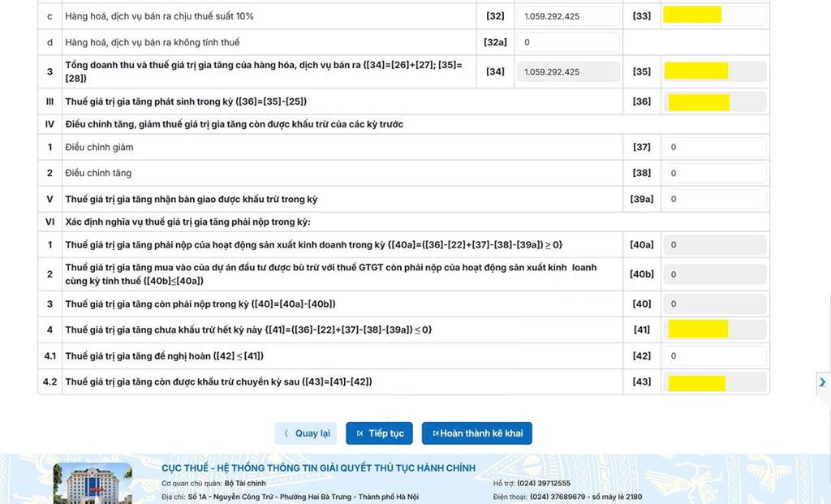
Task: Click the [40] remaining VAT payable field
Action: coord(714,304)
